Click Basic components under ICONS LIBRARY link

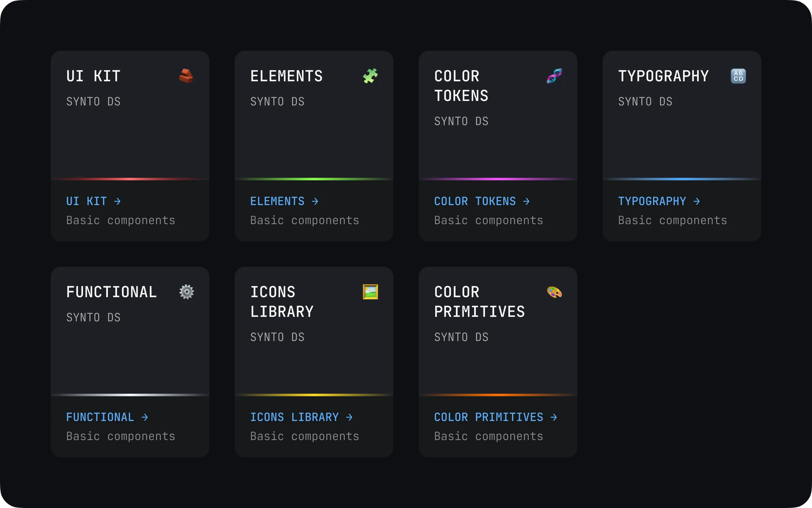click(305, 437)
